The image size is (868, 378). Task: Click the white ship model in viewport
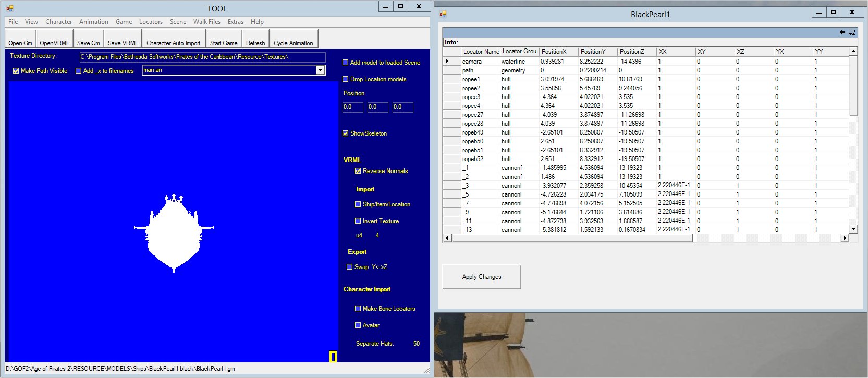[x=174, y=233]
